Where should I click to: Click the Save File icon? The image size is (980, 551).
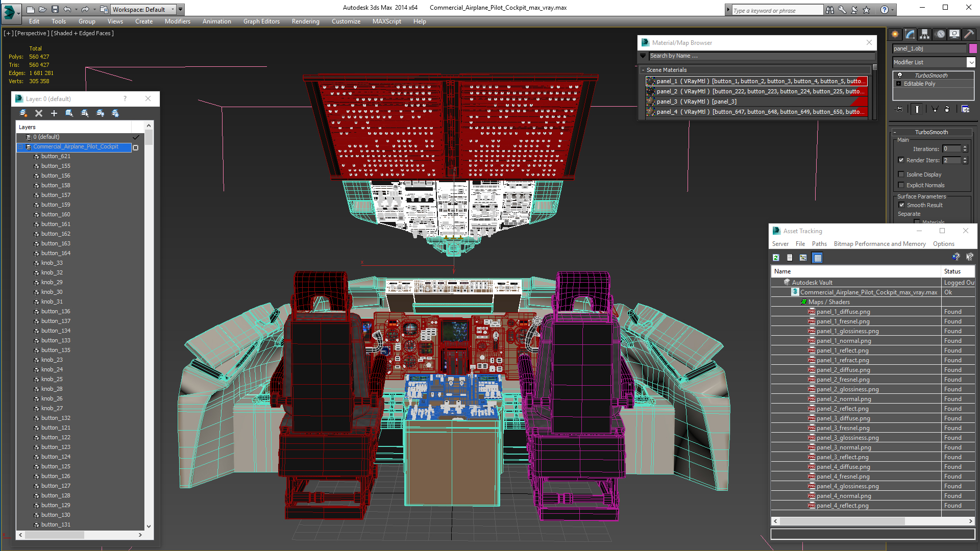pyautogui.click(x=55, y=9)
